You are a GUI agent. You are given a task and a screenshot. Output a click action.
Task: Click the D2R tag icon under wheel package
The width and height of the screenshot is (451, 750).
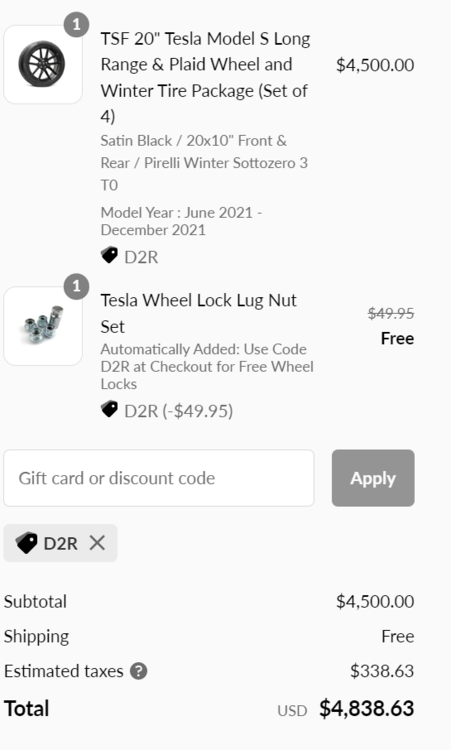point(109,255)
